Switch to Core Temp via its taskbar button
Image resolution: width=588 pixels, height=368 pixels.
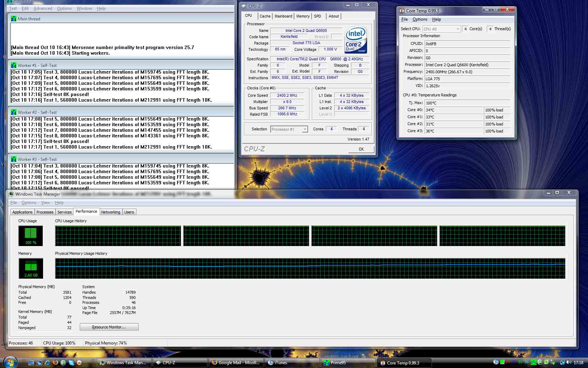pyautogui.click(x=405, y=363)
